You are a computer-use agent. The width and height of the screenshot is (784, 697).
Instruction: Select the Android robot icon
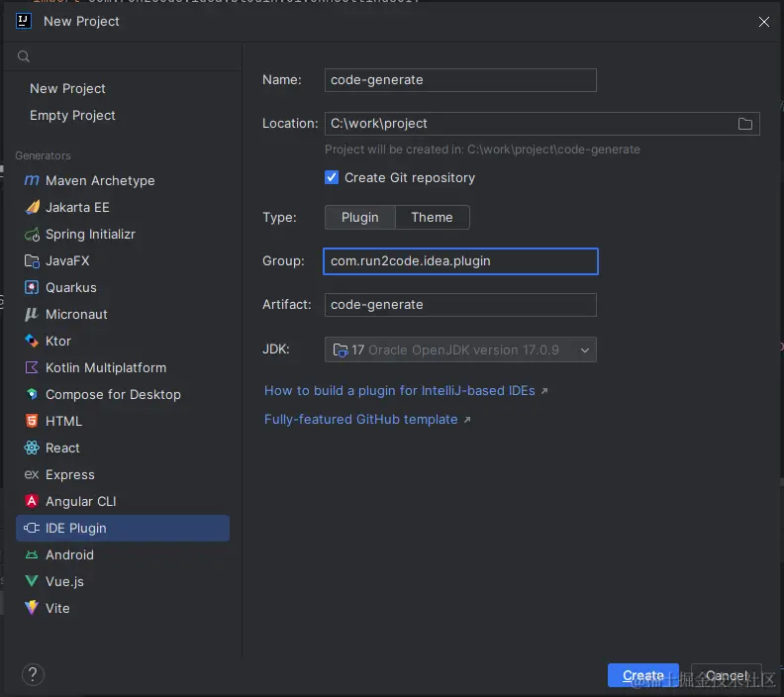pos(32,555)
